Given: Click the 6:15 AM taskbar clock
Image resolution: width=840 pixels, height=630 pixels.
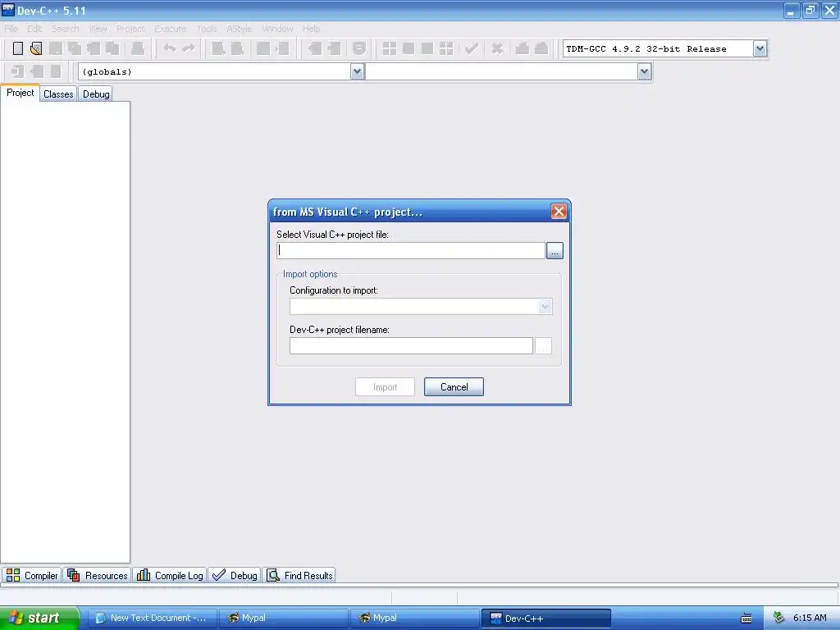Looking at the screenshot, I should click(810, 618).
